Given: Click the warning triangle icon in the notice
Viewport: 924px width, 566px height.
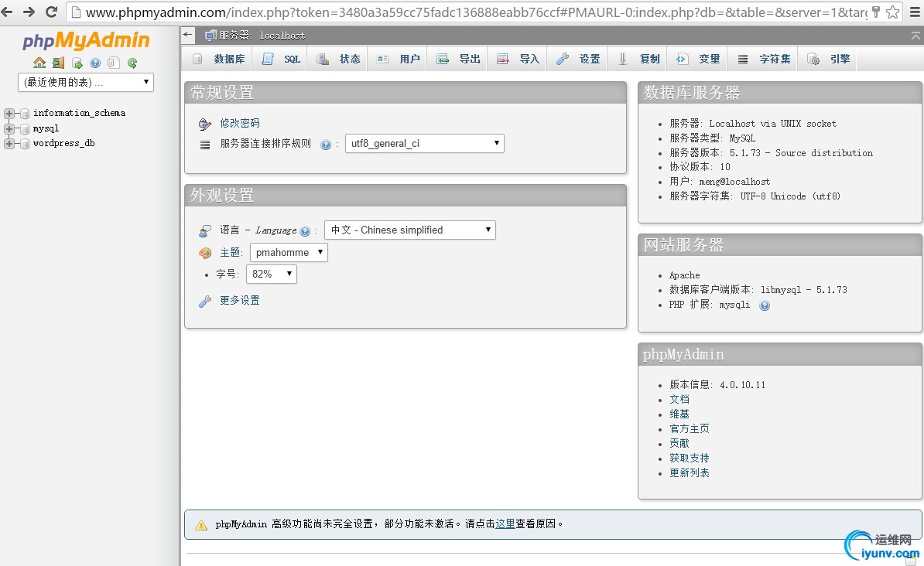Looking at the screenshot, I should click(201, 525).
